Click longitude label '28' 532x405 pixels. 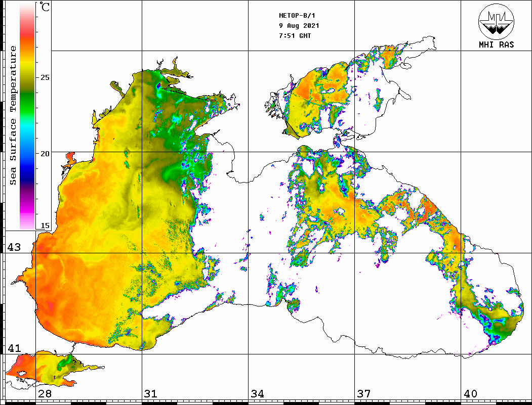[x=45, y=393]
